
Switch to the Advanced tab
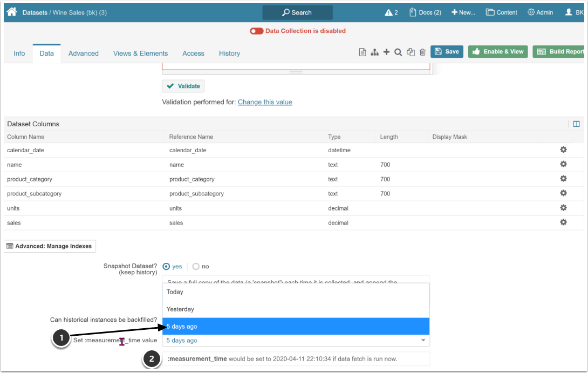click(83, 53)
